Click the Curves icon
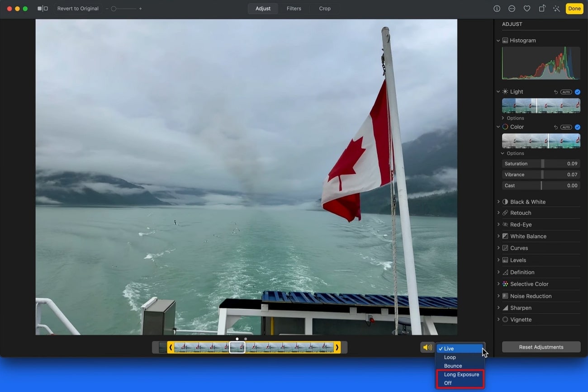This screenshot has width=588, height=392. pos(505,248)
